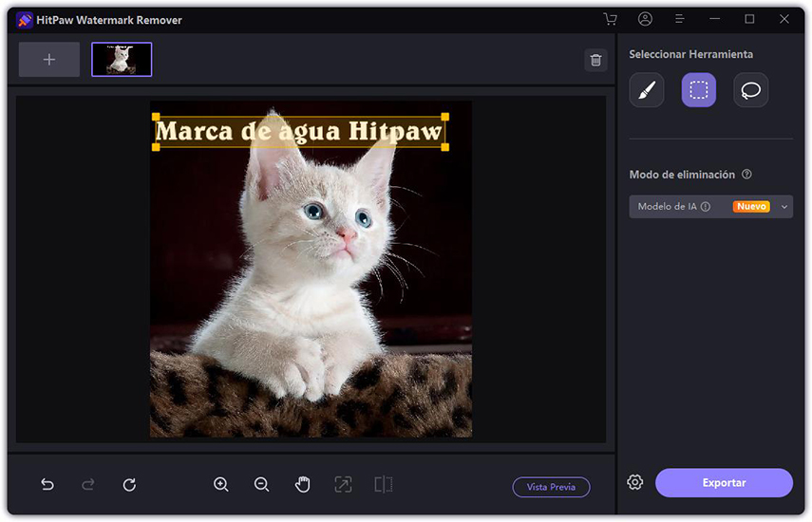
Task: Undo the last action
Action: click(x=47, y=484)
